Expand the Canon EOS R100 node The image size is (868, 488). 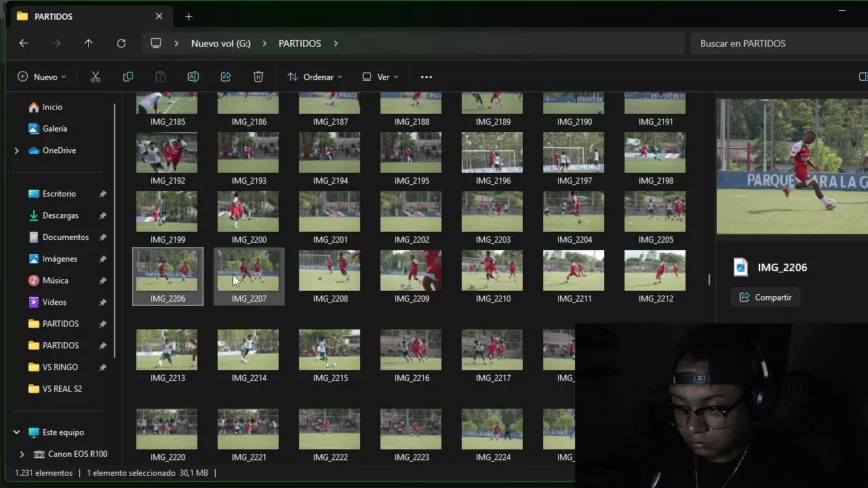(22, 454)
